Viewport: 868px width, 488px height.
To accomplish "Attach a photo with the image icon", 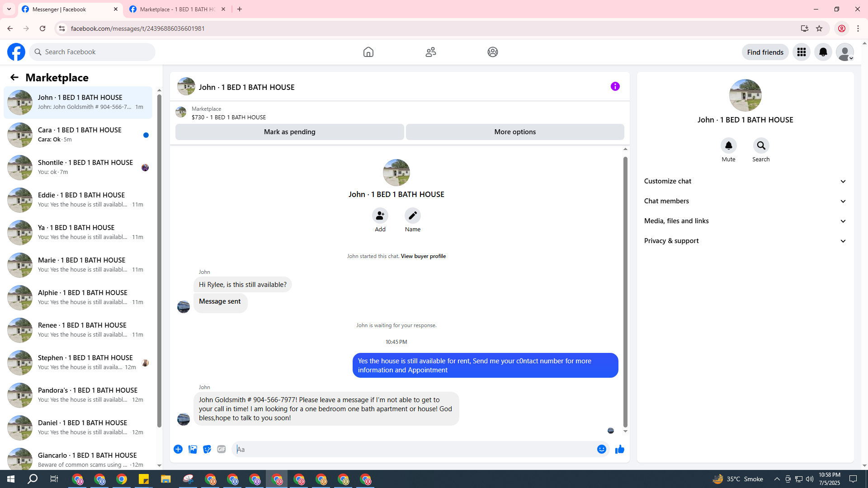I will tap(193, 449).
